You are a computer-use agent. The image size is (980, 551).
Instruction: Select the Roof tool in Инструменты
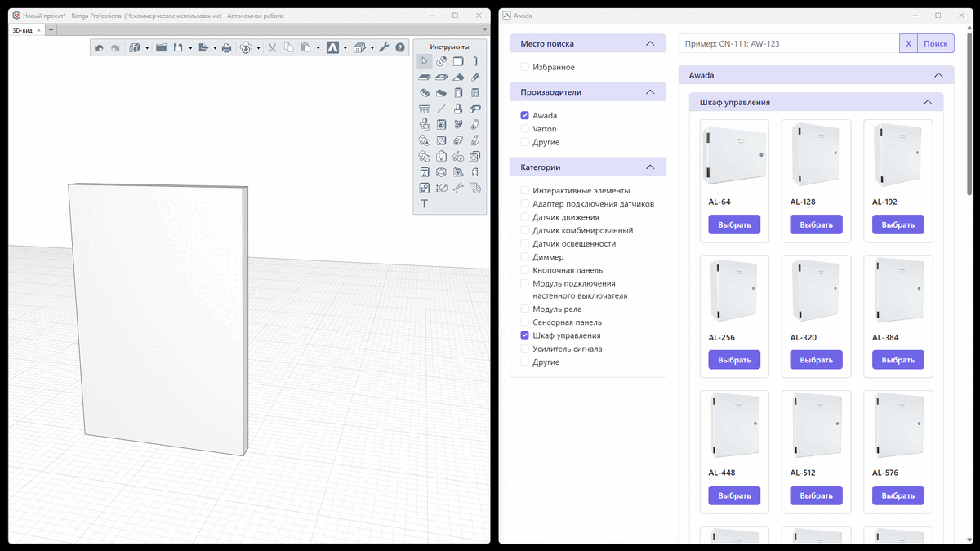point(458,77)
